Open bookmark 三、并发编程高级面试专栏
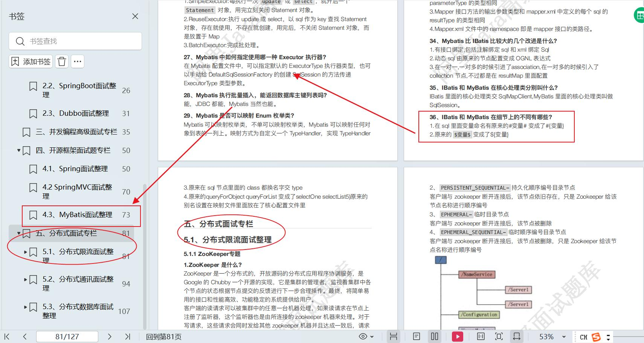 (x=76, y=132)
